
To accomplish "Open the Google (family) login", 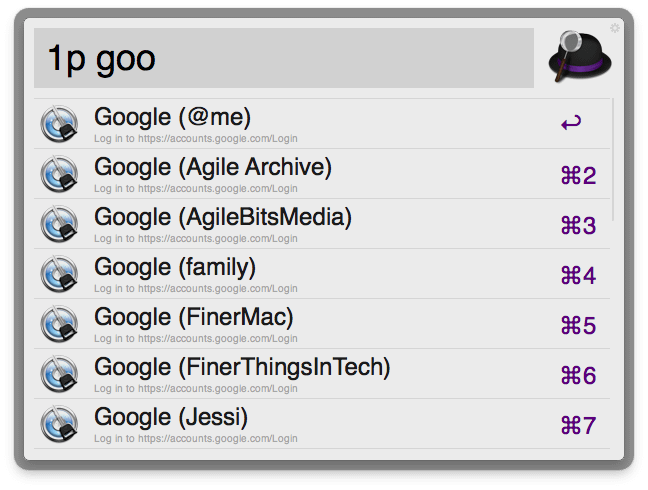I will pos(300,274).
